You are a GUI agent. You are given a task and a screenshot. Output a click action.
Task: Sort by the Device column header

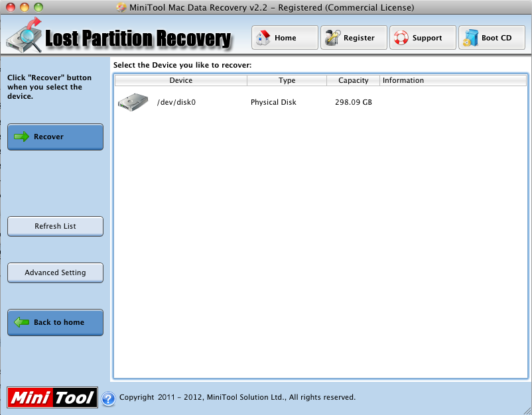point(181,80)
